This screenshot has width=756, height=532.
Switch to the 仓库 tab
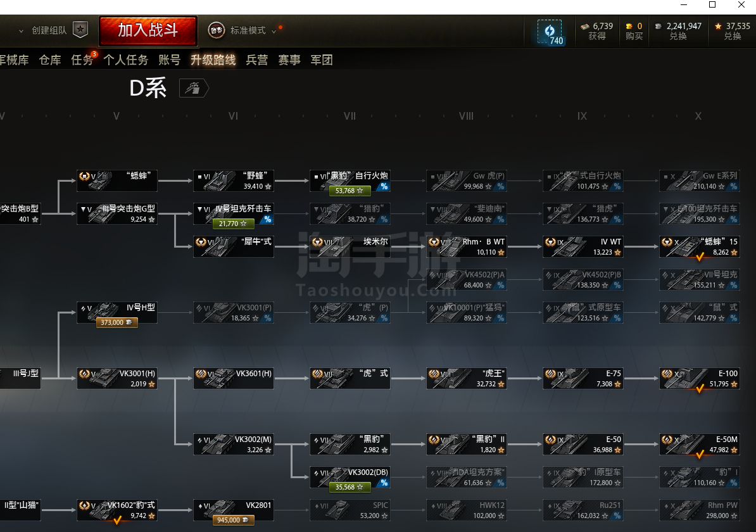(x=50, y=60)
